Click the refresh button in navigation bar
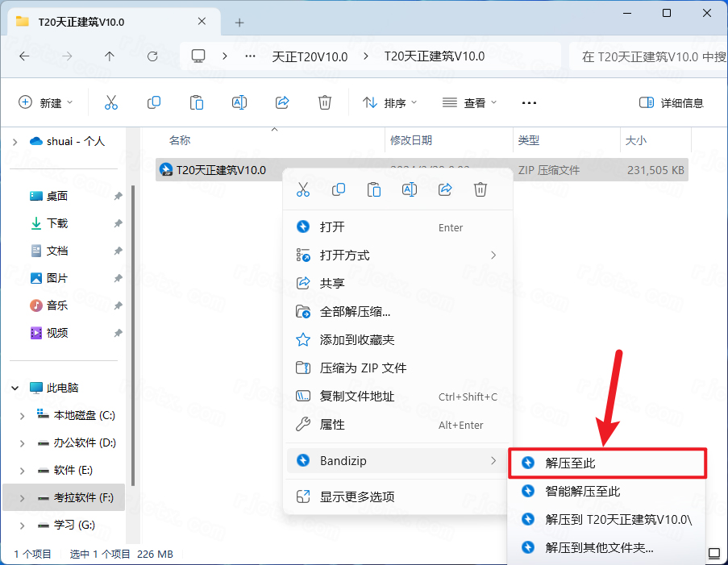 click(152, 56)
